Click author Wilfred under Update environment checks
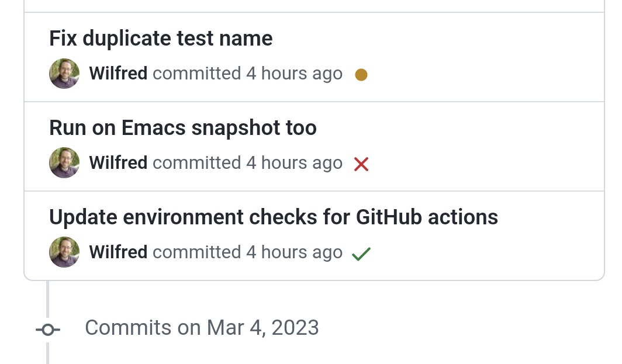This screenshot has width=622, height=364. pos(118,252)
